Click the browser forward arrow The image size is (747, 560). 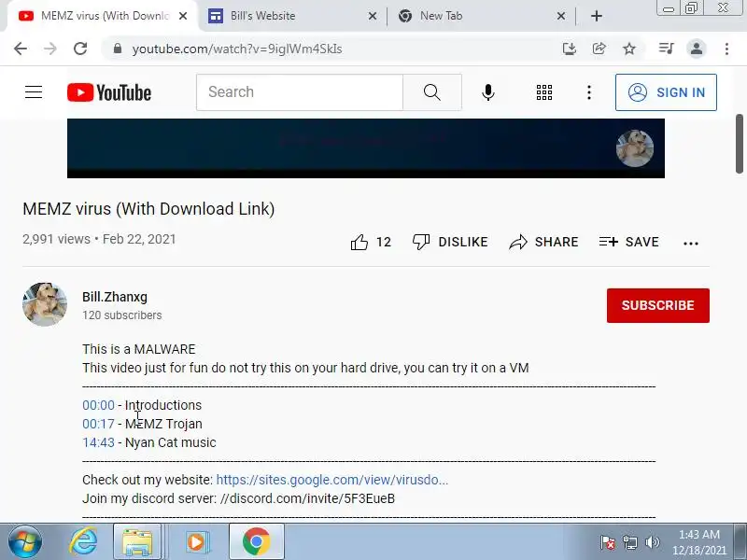pyautogui.click(x=50, y=49)
